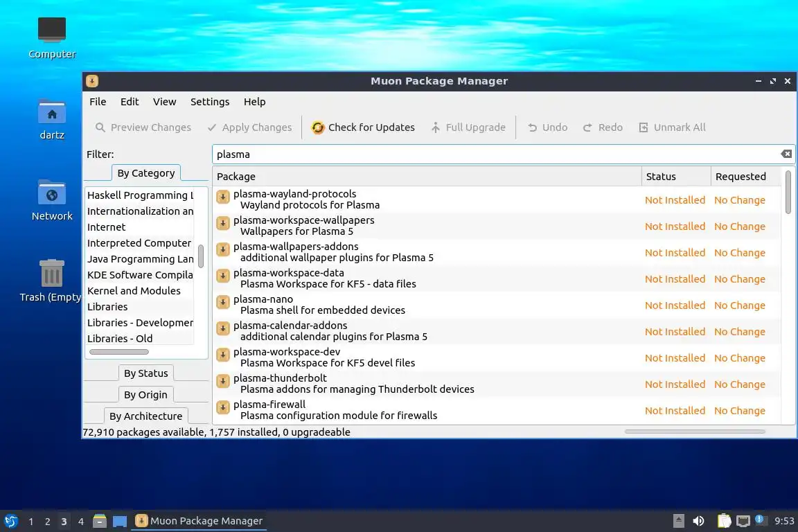
Task: Click the plasma-workspace-data package icon
Action: (x=223, y=276)
